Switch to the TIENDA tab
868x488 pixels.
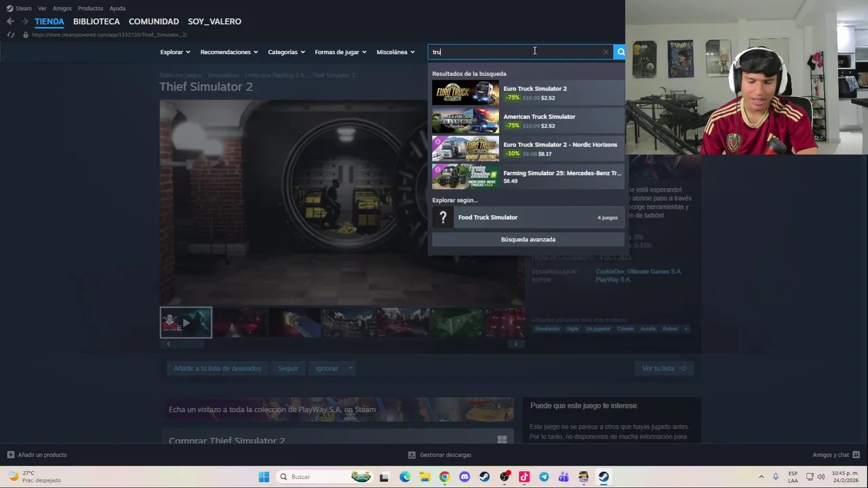[x=50, y=22]
